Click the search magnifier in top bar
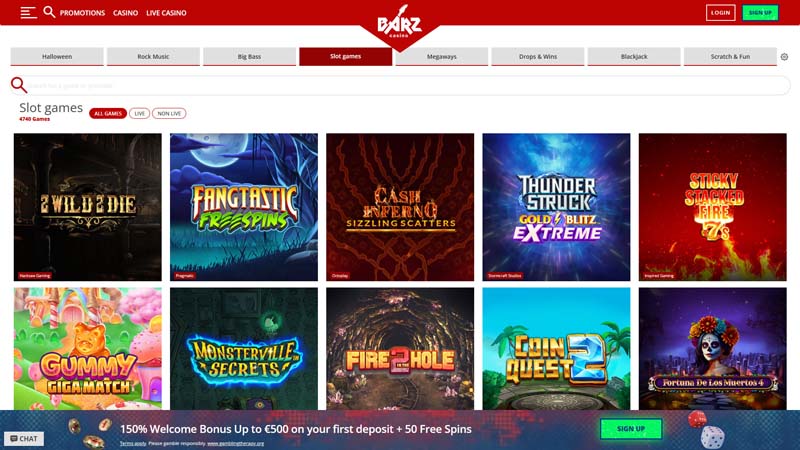The width and height of the screenshot is (800, 450). [49, 12]
